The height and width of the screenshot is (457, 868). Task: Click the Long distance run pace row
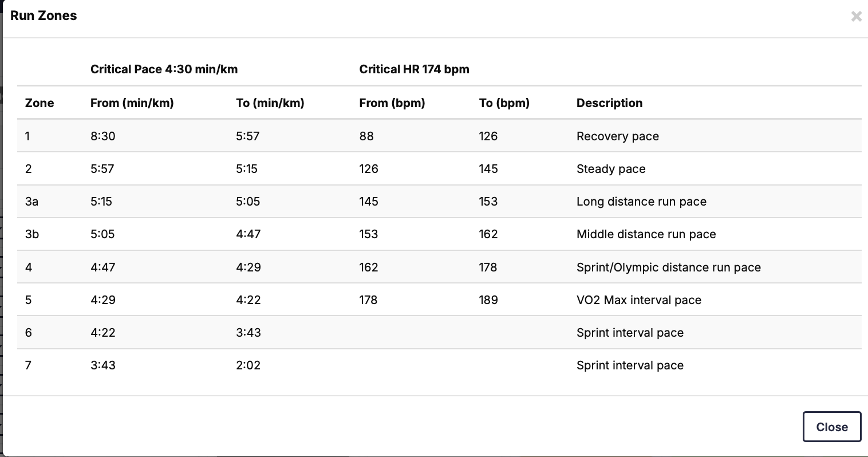641,202
